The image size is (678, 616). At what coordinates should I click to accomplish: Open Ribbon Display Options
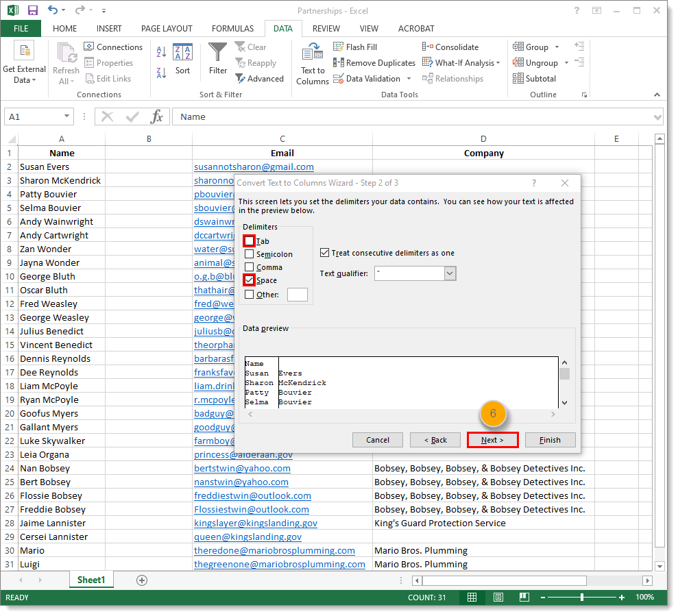(596, 10)
